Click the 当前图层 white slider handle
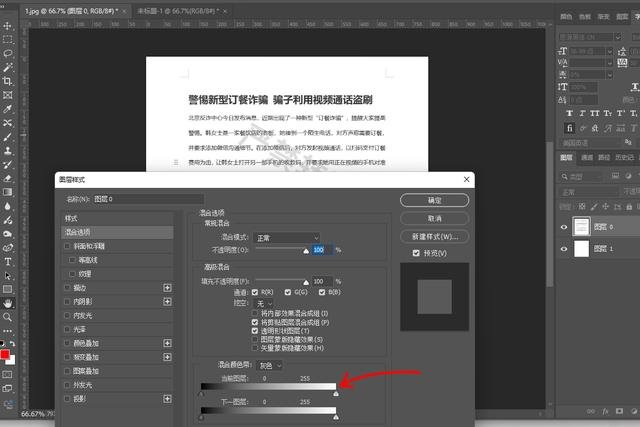Screen dimensions: 640x427 click(335, 394)
